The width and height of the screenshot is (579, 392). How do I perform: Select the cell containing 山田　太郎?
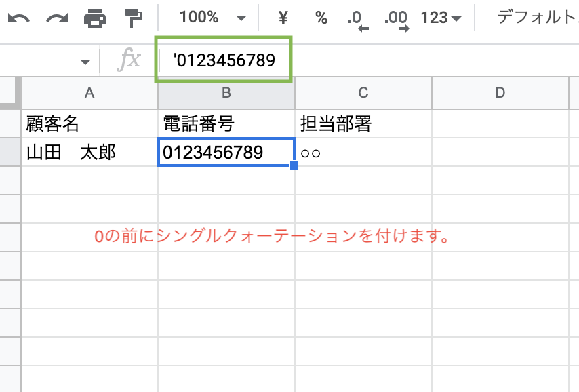[x=89, y=152]
